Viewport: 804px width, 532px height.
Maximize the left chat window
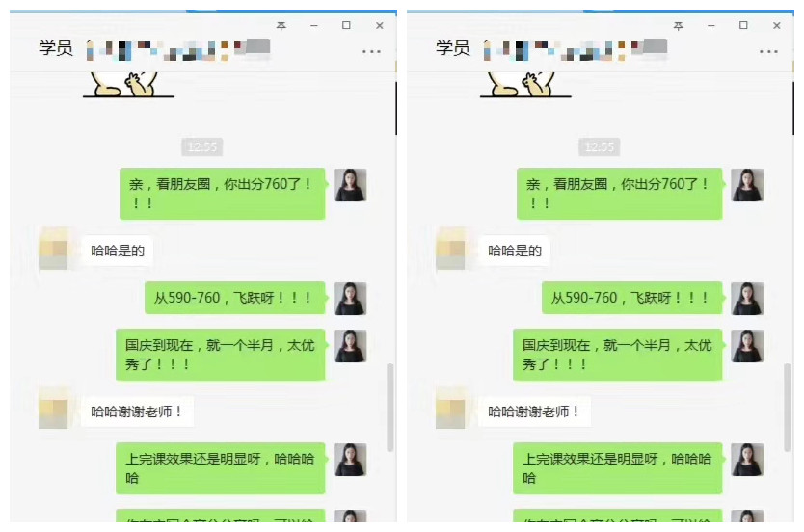coord(347,25)
